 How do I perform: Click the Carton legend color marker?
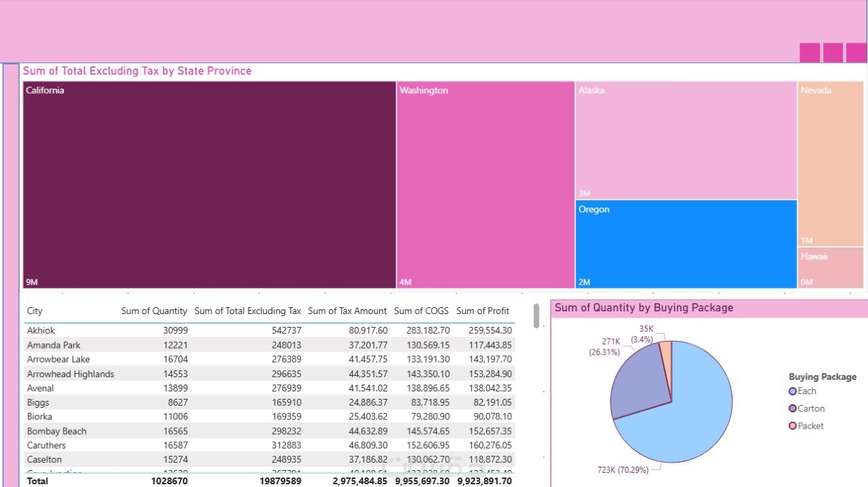pyautogui.click(x=793, y=408)
